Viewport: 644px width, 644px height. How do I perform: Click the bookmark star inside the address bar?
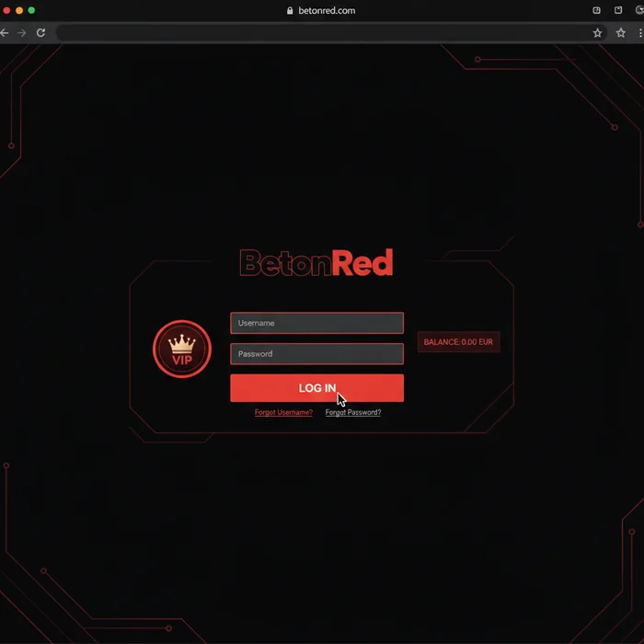click(x=597, y=33)
